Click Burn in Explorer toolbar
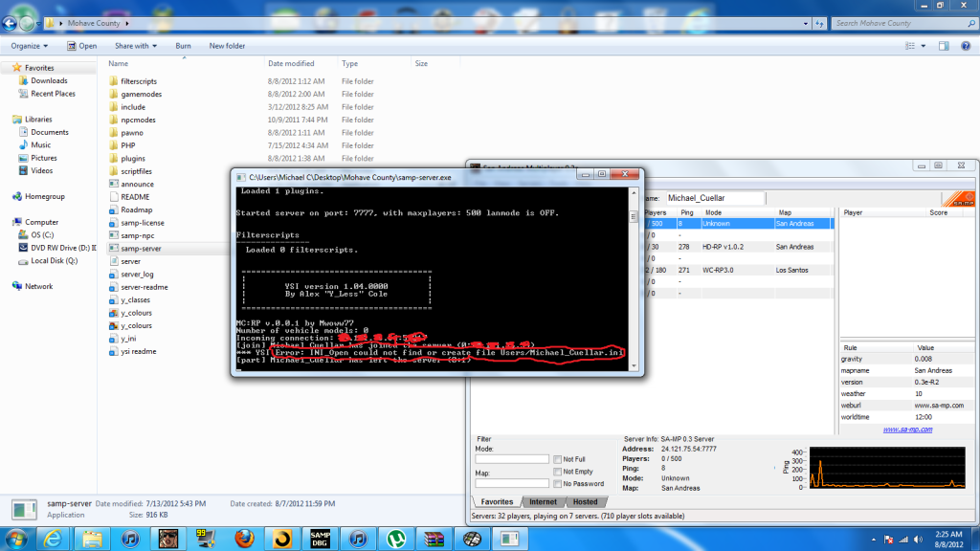The width and height of the screenshot is (980, 551). tap(183, 46)
